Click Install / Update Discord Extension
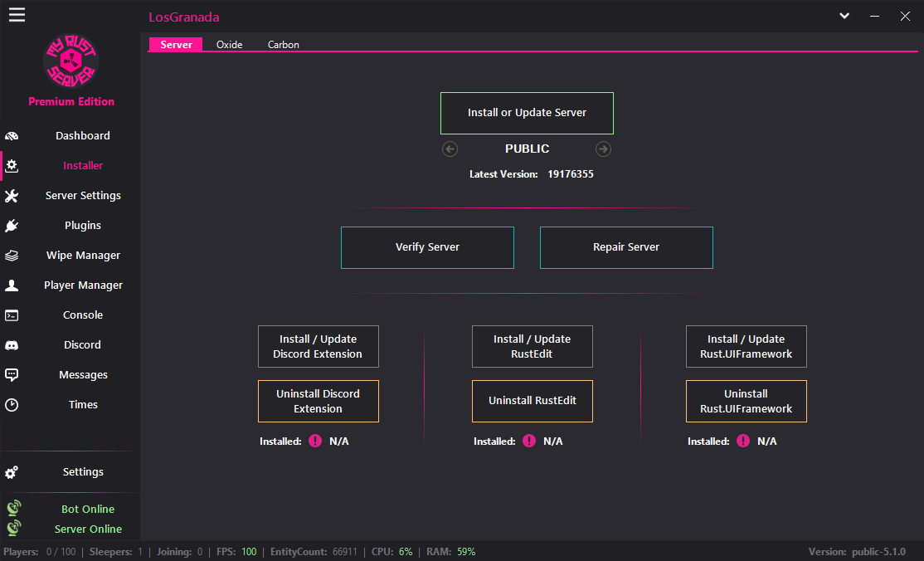The height and width of the screenshot is (561, 924). click(x=319, y=346)
